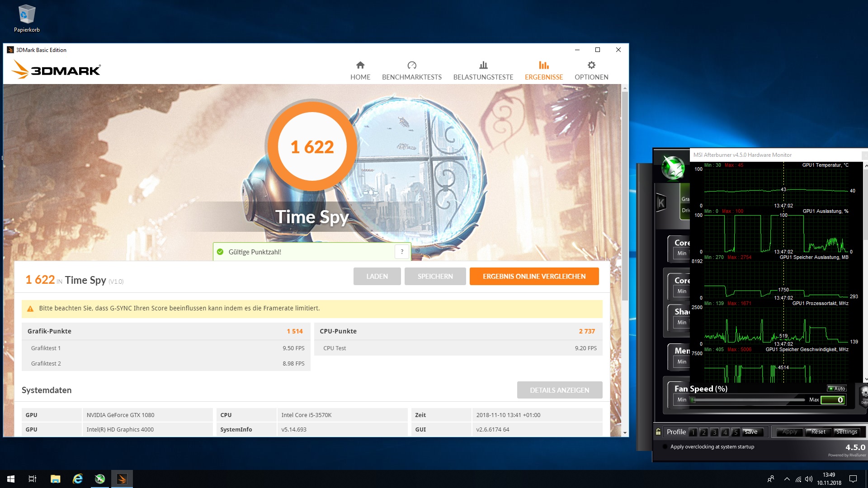868x488 pixels.
Task: Toggle the fan speed Auto button
Action: click(x=837, y=389)
